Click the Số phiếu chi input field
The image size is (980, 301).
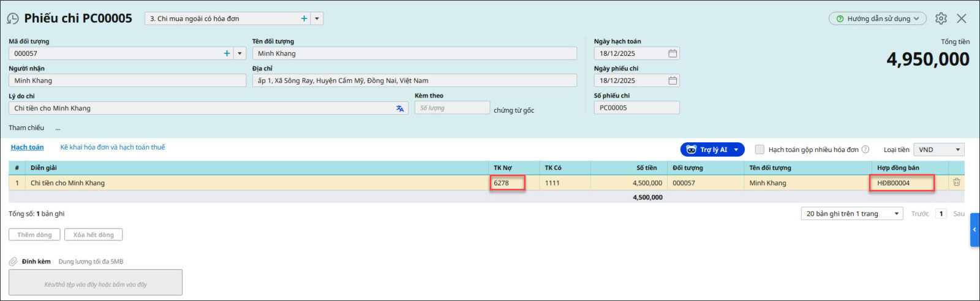click(x=636, y=108)
